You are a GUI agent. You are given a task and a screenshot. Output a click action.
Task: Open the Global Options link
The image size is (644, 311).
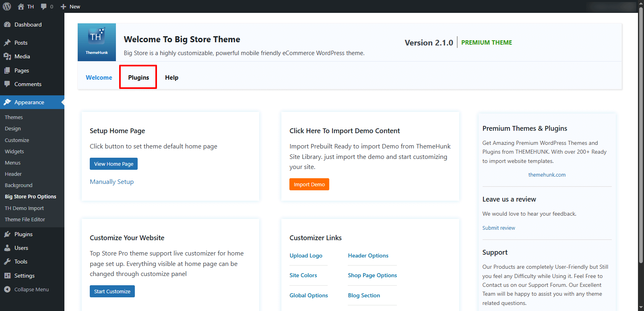click(x=309, y=295)
